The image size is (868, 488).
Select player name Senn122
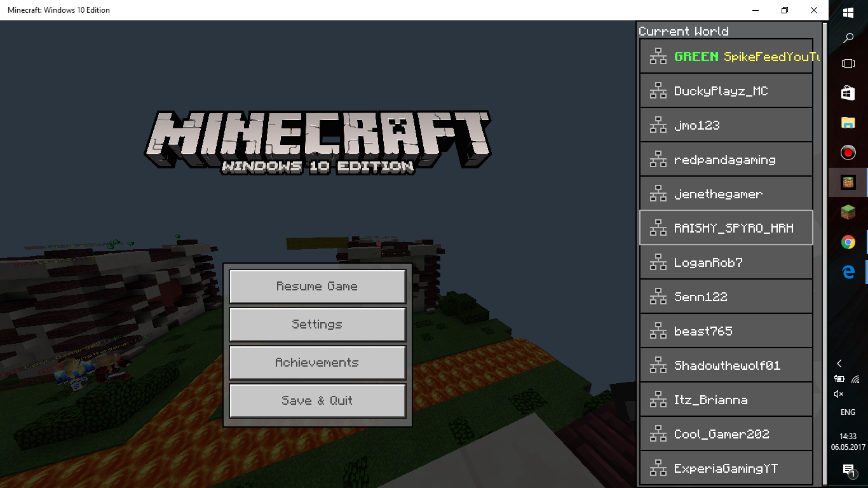(701, 297)
